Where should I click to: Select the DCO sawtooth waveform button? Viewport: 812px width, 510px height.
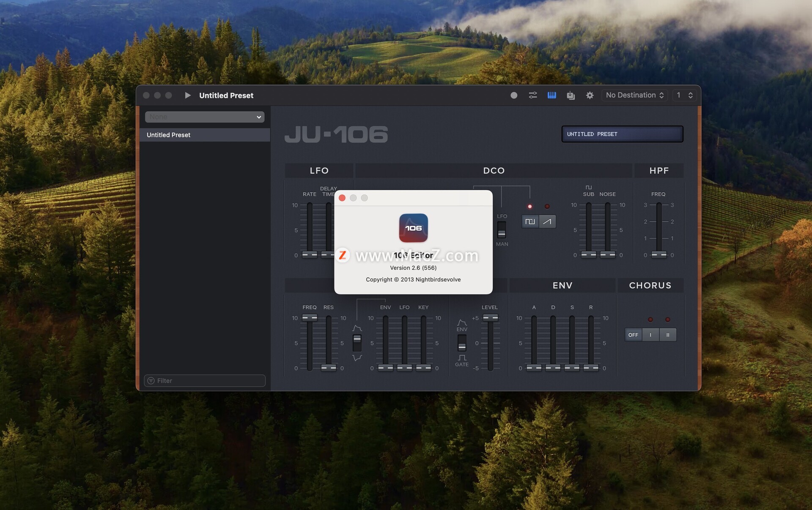pos(547,221)
